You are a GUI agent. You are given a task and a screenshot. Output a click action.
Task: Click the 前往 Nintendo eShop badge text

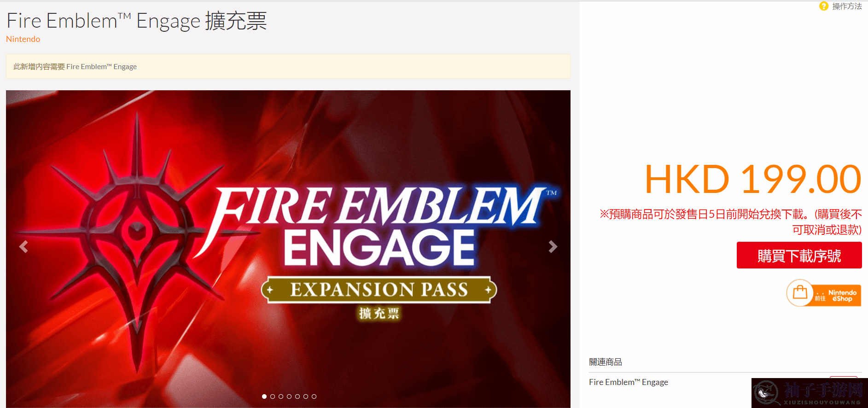pyautogui.click(x=836, y=296)
